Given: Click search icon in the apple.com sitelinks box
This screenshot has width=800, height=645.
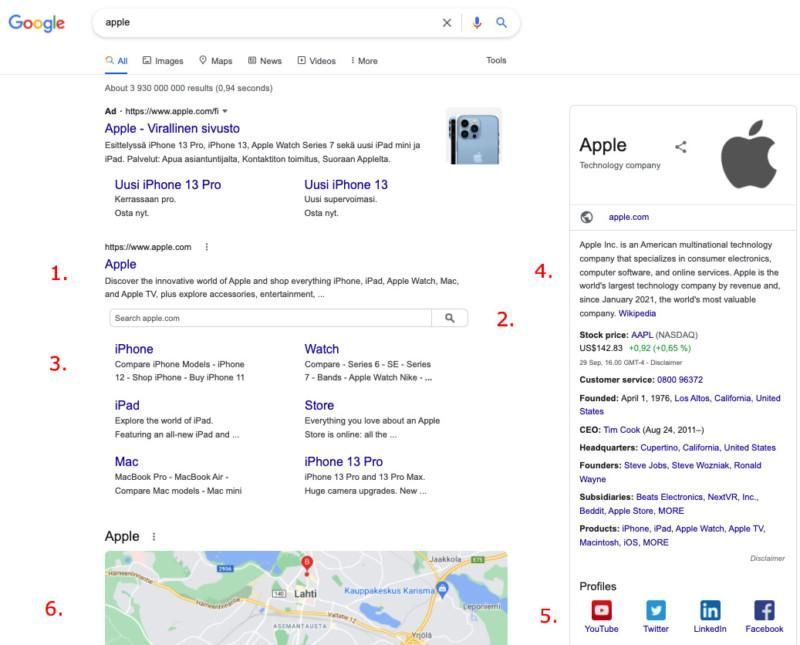Looking at the screenshot, I should pyautogui.click(x=449, y=318).
